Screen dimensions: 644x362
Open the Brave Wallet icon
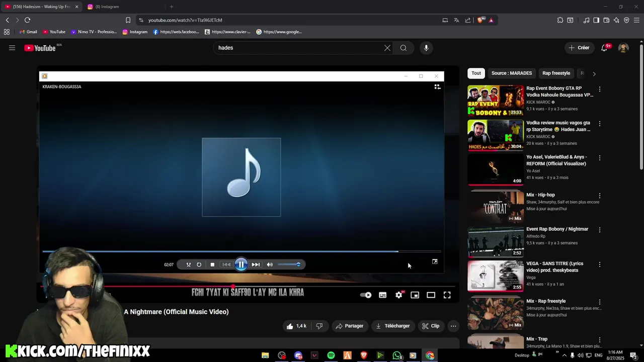pos(606,20)
